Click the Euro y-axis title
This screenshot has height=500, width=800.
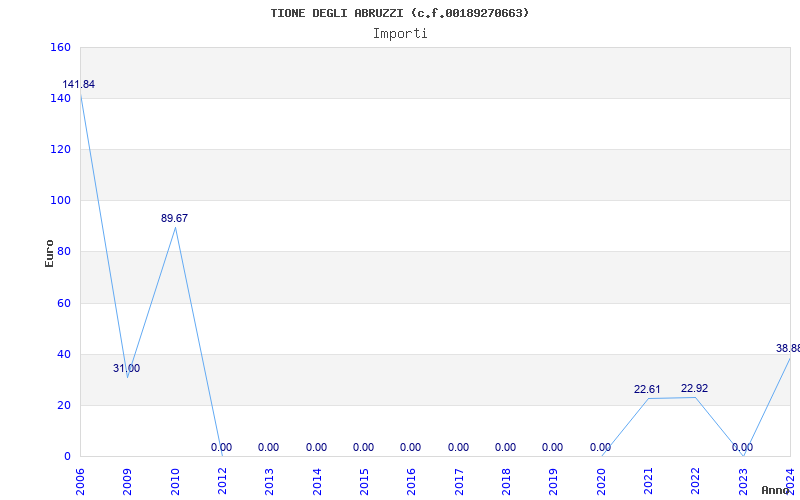[x=49, y=253]
